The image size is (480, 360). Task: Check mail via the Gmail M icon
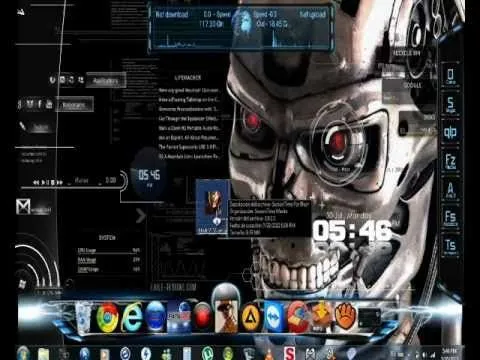[x=23, y=207]
